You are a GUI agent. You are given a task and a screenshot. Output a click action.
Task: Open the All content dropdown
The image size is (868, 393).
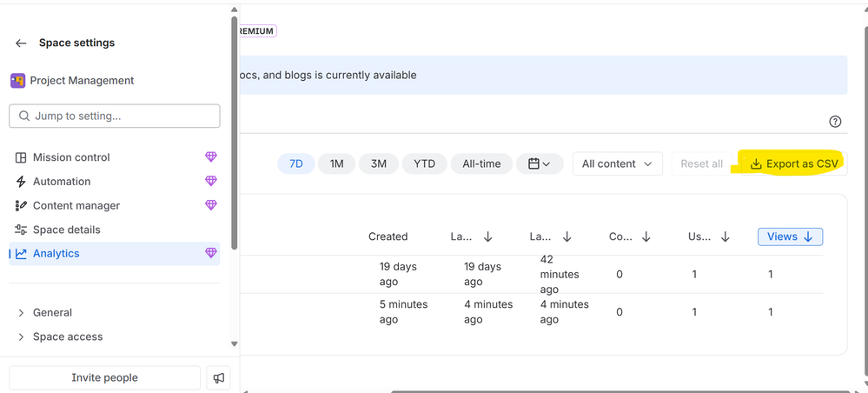point(617,163)
